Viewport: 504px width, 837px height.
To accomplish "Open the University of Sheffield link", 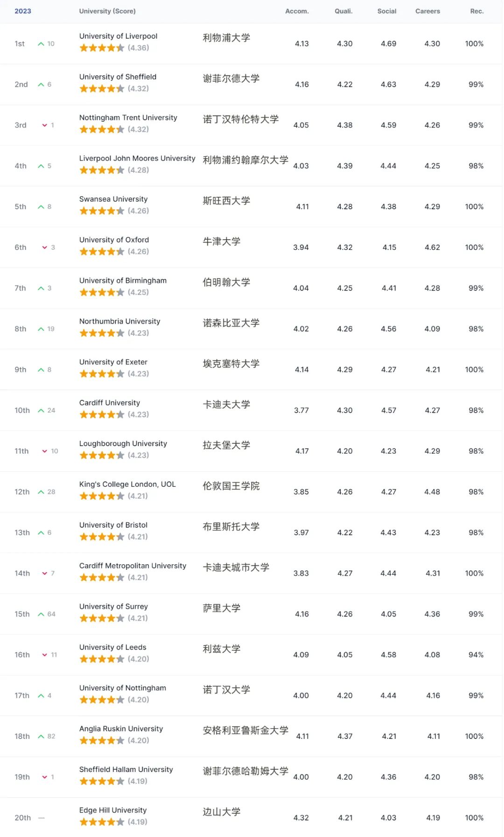I will pyautogui.click(x=118, y=77).
